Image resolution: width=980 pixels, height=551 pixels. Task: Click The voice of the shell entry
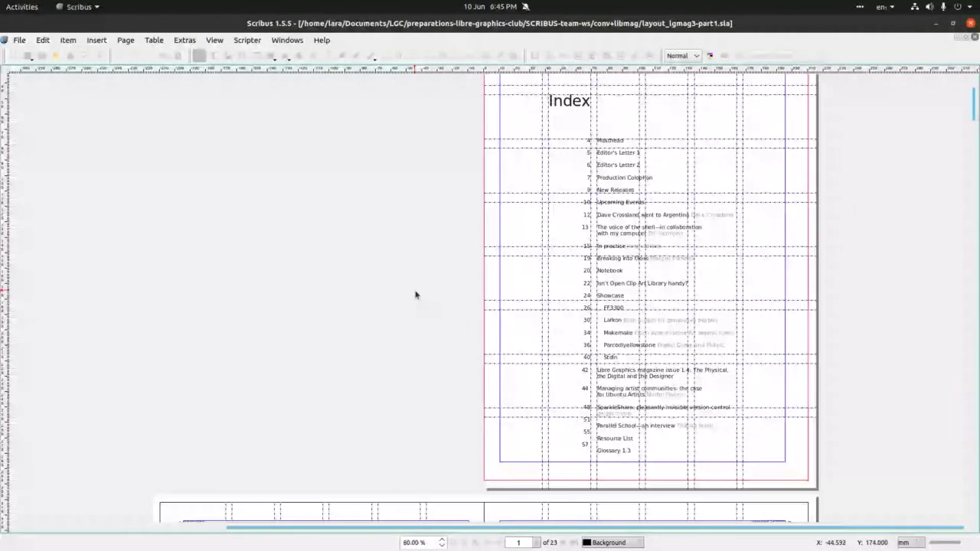tap(649, 230)
